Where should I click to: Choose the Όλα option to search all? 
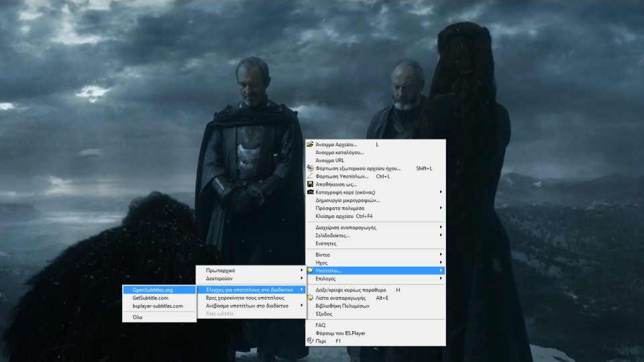point(138,317)
